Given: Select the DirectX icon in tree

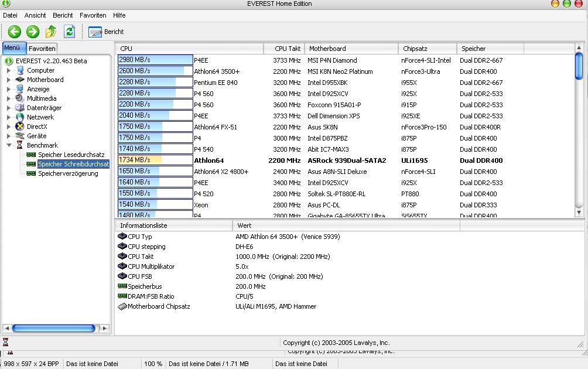Looking at the screenshot, I should (x=20, y=127).
